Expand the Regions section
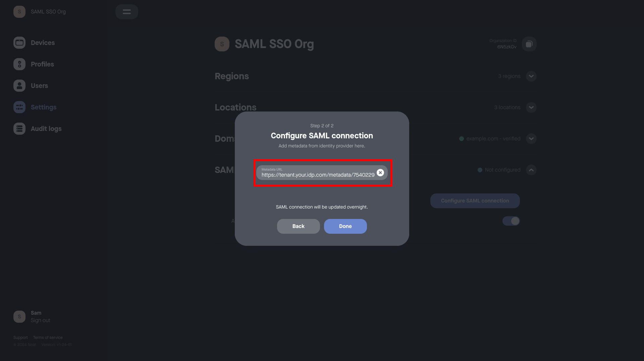The image size is (644, 361). (x=531, y=76)
